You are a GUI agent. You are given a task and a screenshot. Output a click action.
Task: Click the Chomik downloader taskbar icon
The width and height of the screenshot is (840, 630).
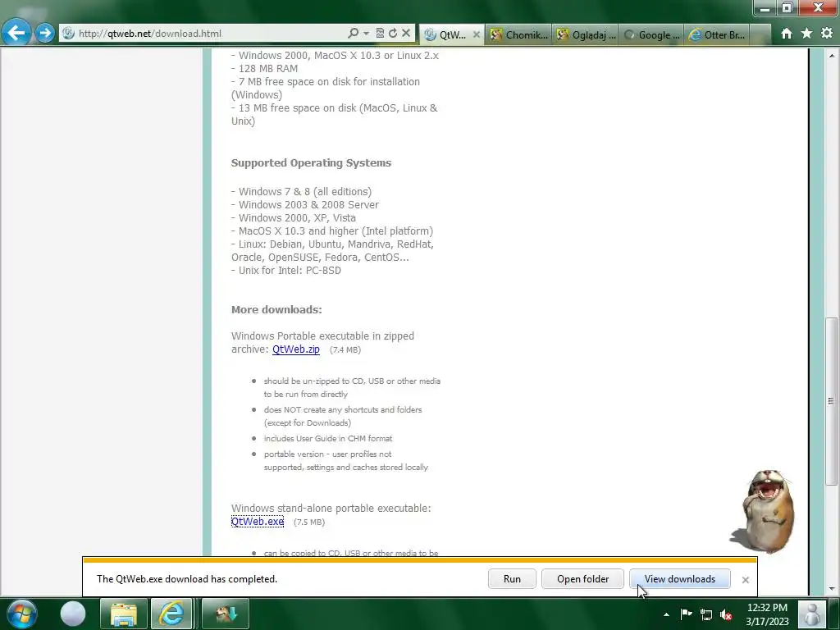click(226, 614)
